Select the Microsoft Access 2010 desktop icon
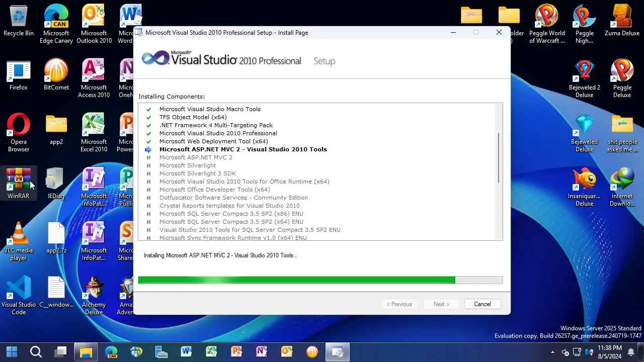 [x=94, y=78]
